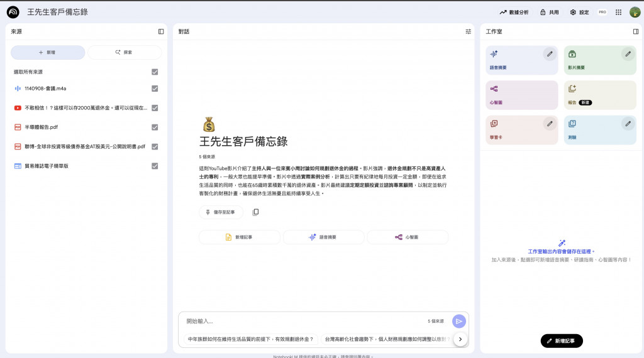644x358 pixels.
Task: Select suggested question 台灣高齡化社會趨勢下
Action: [387, 339]
